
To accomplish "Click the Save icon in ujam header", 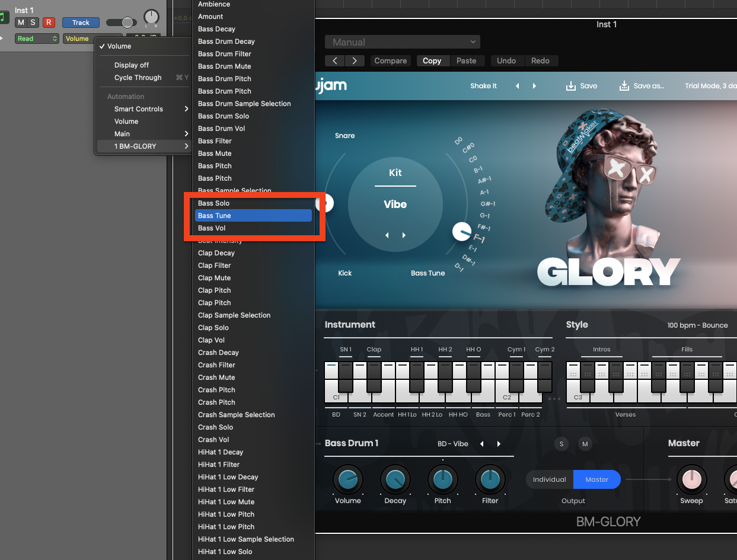I will (571, 86).
